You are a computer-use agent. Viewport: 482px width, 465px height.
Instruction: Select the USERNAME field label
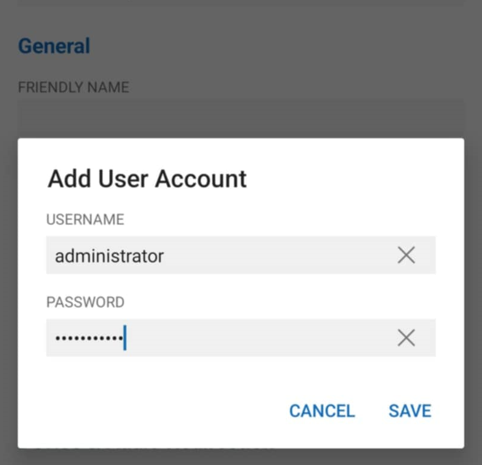pos(85,219)
